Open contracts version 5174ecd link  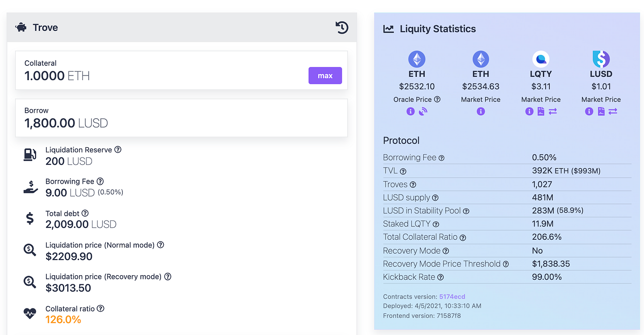click(x=452, y=297)
